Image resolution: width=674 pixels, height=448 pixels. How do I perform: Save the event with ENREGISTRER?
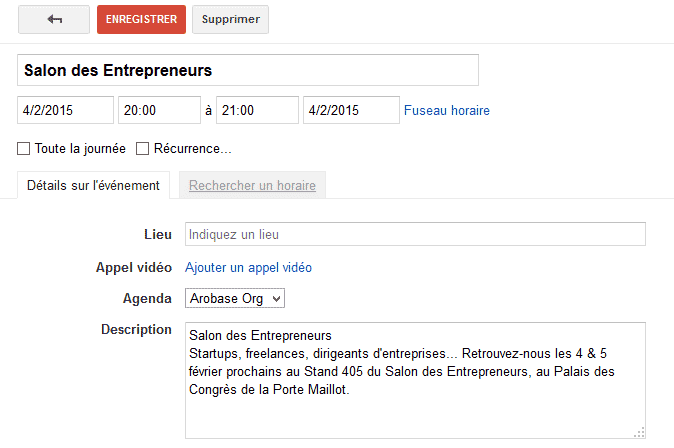coord(141,19)
